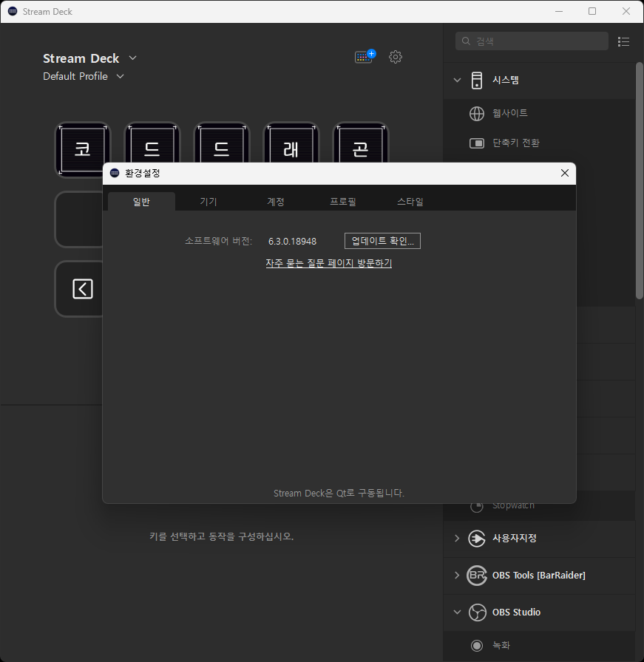This screenshot has height=662, width=644.
Task: Click the OBS Studio logo icon
Action: point(477,612)
